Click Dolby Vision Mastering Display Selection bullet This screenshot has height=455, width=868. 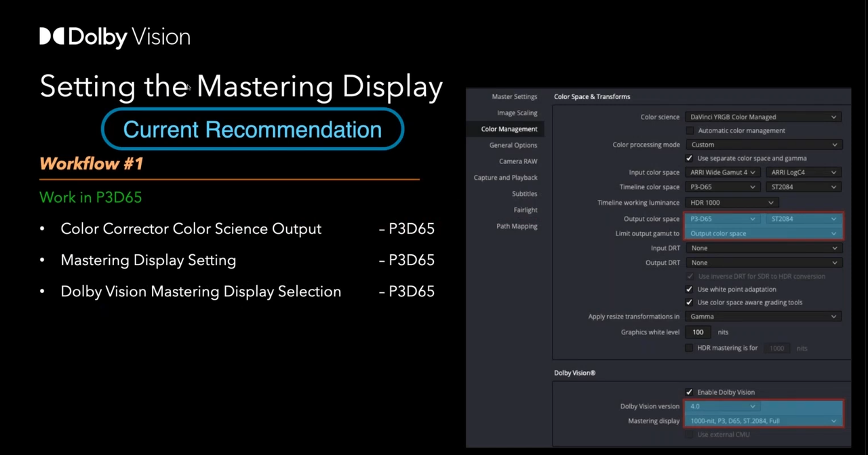click(x=201, y=292)
